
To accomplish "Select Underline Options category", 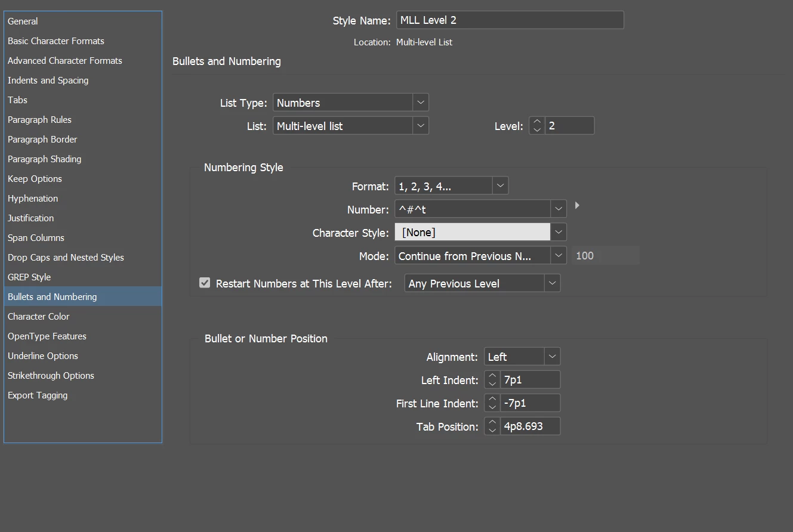I will click(x=82, y=355).
